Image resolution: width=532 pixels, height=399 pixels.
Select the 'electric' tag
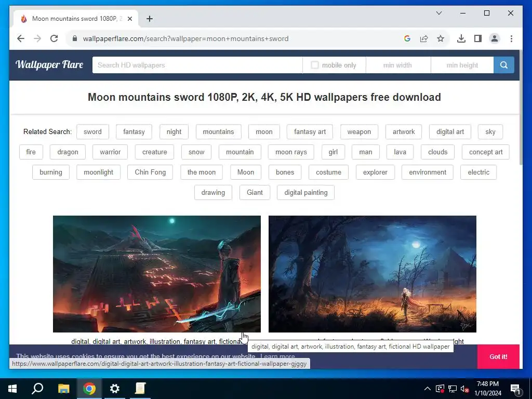478,172
